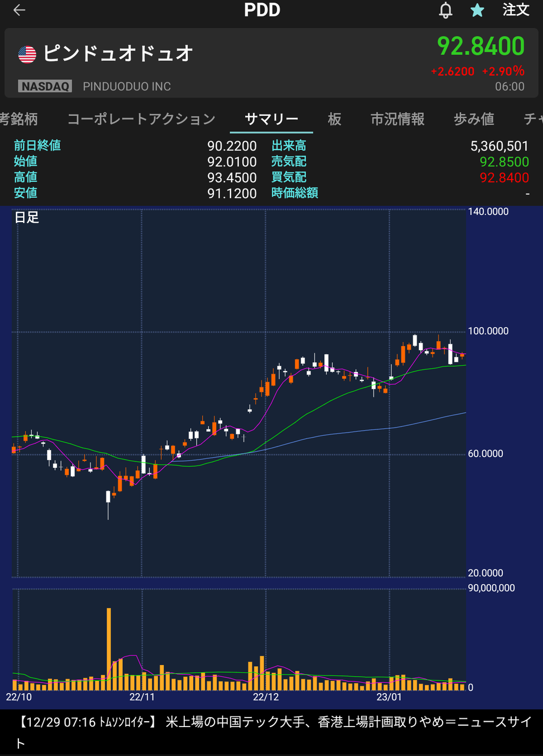Image resolution: width=543 pixels, height=756 pixels.
Task: Tap the 売気配 price 92.8500
Action: [504, 162]
